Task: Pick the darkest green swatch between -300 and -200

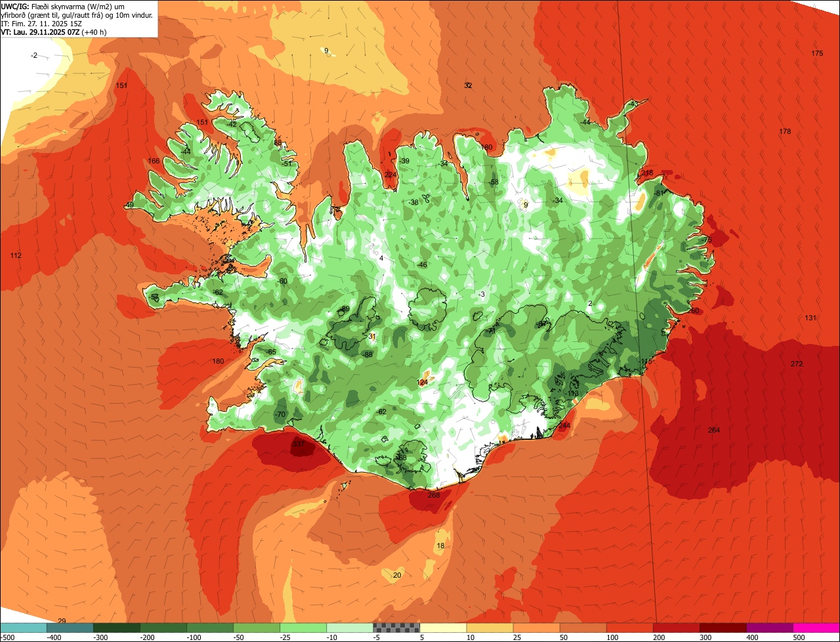Action: [117, 628]
